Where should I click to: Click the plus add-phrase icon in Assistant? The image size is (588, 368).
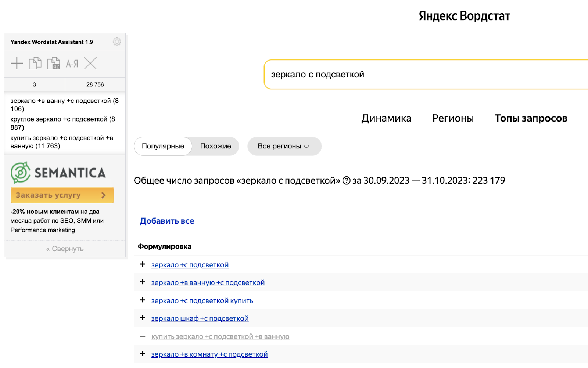(17, 64)
